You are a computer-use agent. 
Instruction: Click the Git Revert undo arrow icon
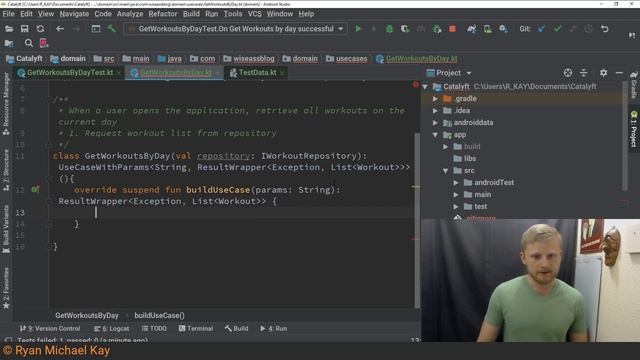click(x=604, y=29)
